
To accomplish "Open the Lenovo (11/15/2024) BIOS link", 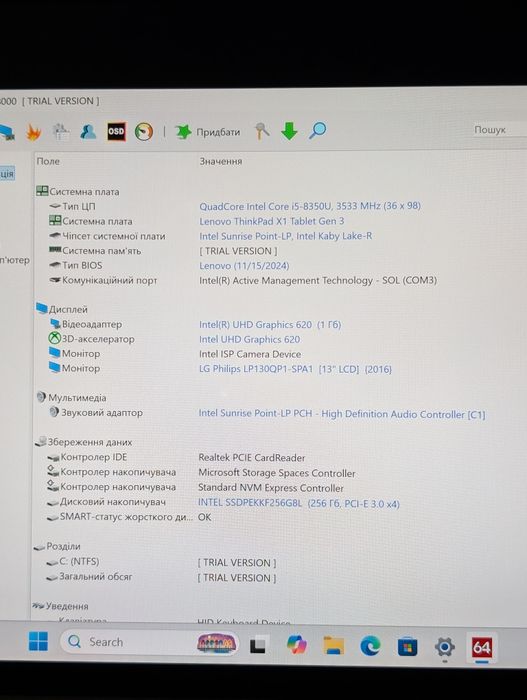I will (x=244, y=266).
